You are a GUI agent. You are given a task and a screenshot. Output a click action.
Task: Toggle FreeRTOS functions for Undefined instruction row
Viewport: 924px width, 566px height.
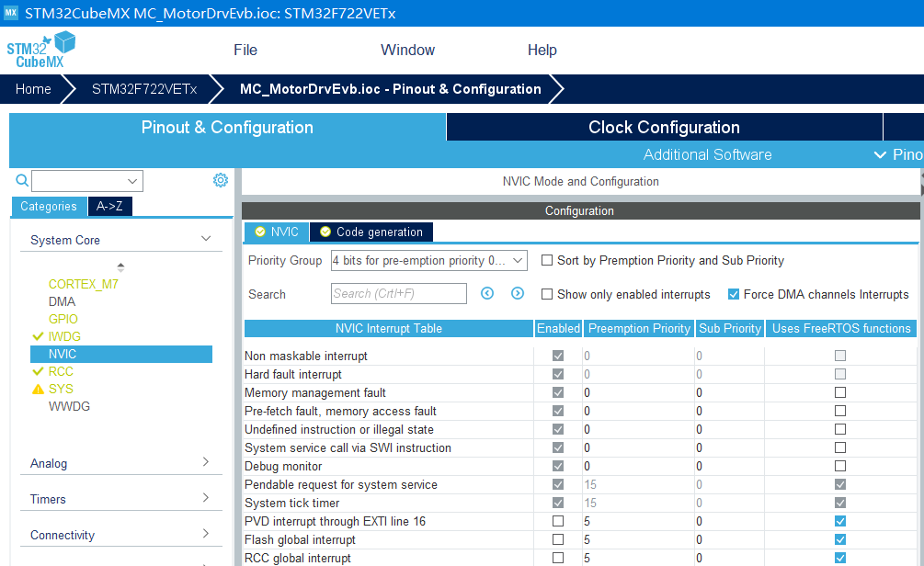(x=840, y=429)
